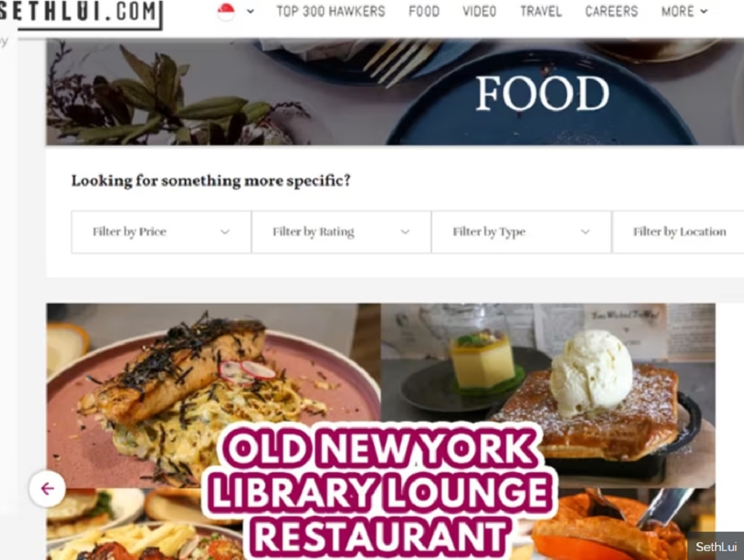744x560 pixels.
Task: Expand the More menu dropdown
Action: coord(684,11)
